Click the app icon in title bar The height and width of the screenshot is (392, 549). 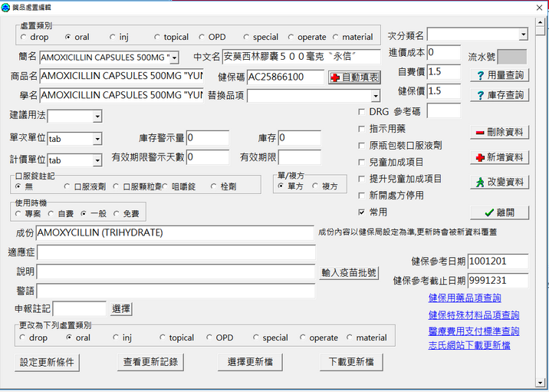pyautogui.click(x=5, y=8)
